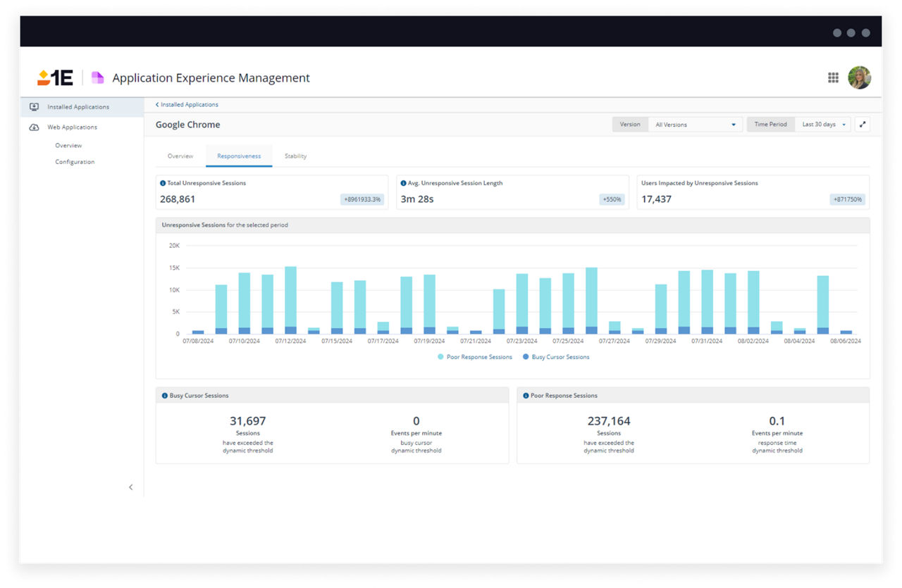Click the +871750% change badge
This screenshot has height=588, width=902.
pos(848,199)
